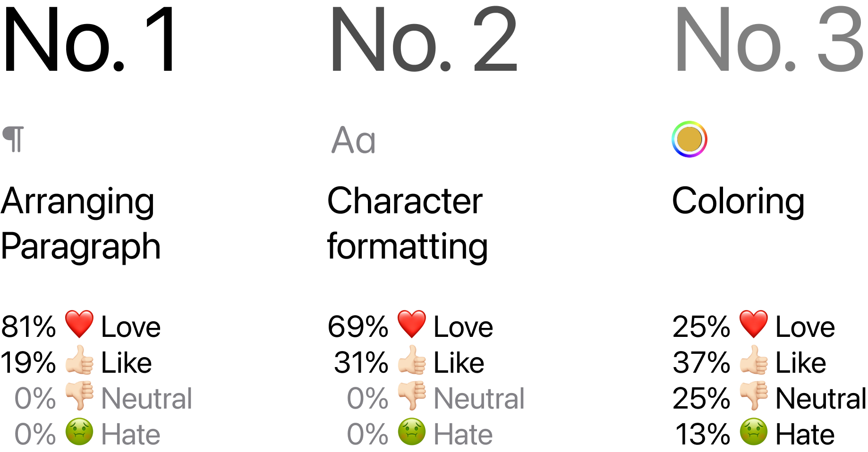This screenshot has width=868, height=452.
Task: Click the Character formatting title
Action: [408, 223]
